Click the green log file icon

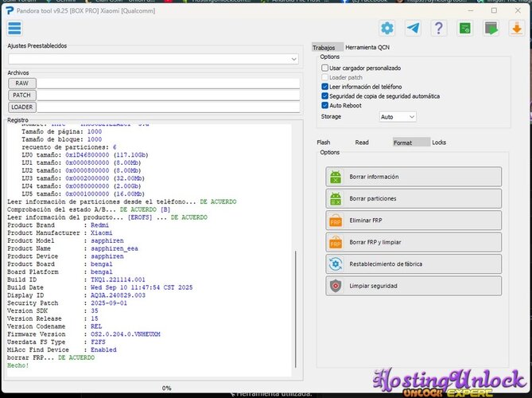(x=465, y=28)
